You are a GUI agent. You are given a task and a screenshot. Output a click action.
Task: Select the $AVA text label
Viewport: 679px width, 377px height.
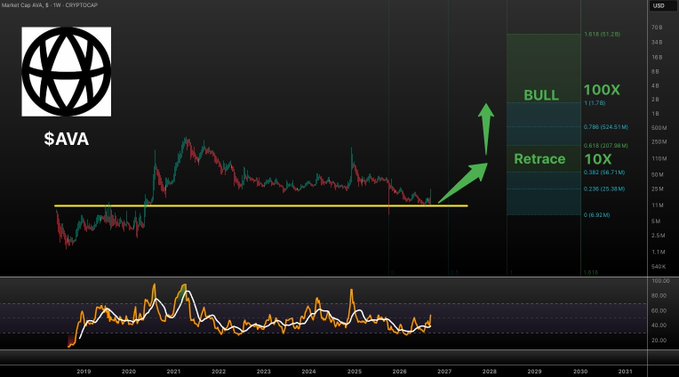point(66,139)
